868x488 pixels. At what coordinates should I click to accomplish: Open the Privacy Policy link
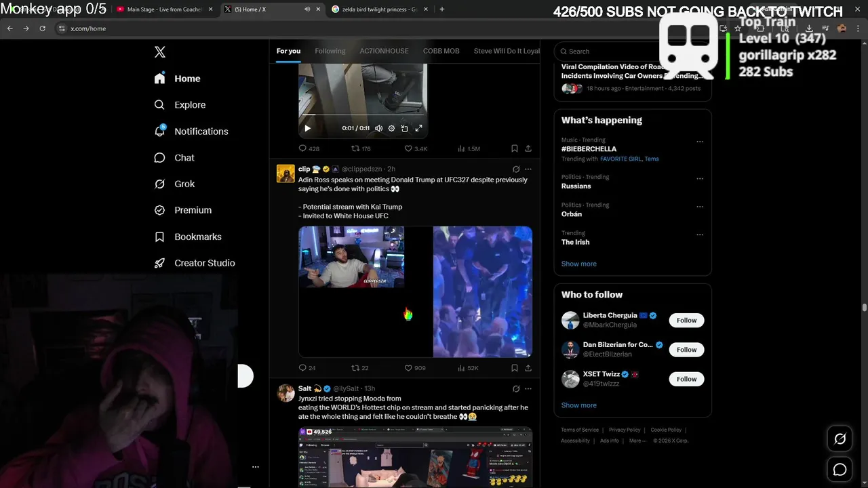(625, 430)
